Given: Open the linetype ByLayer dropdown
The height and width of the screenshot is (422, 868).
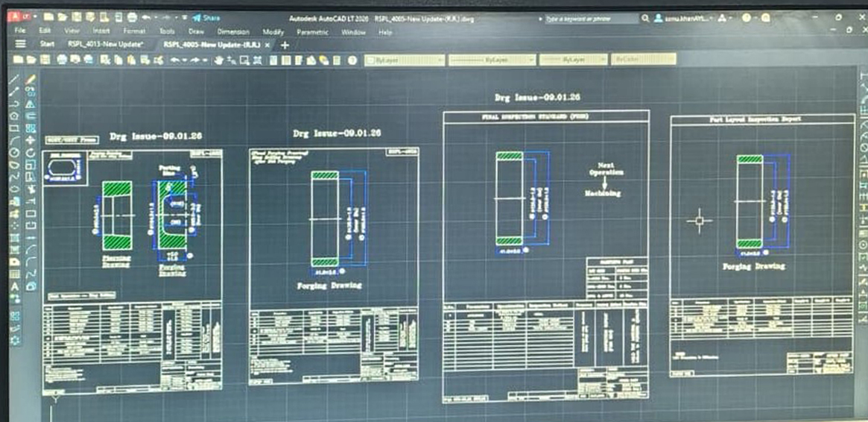Looking at the screenshot, I should click(492, 59).
